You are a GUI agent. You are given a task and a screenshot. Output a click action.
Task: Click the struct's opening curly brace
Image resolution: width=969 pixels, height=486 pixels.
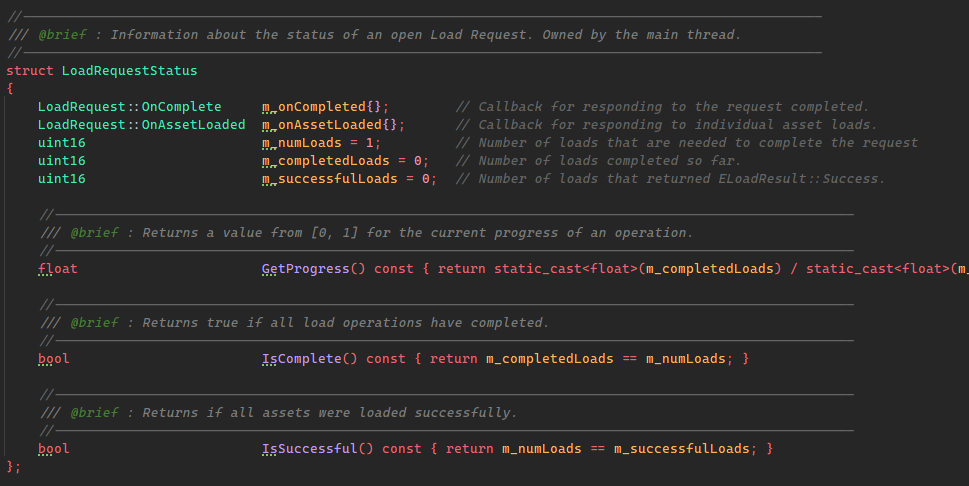[10, 89]
